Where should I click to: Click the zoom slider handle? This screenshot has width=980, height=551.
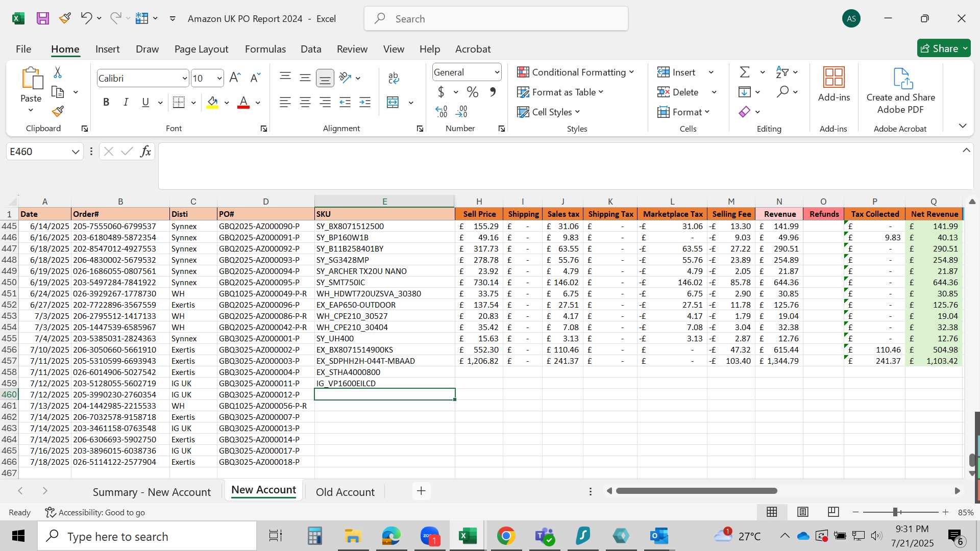pos(895,512)
